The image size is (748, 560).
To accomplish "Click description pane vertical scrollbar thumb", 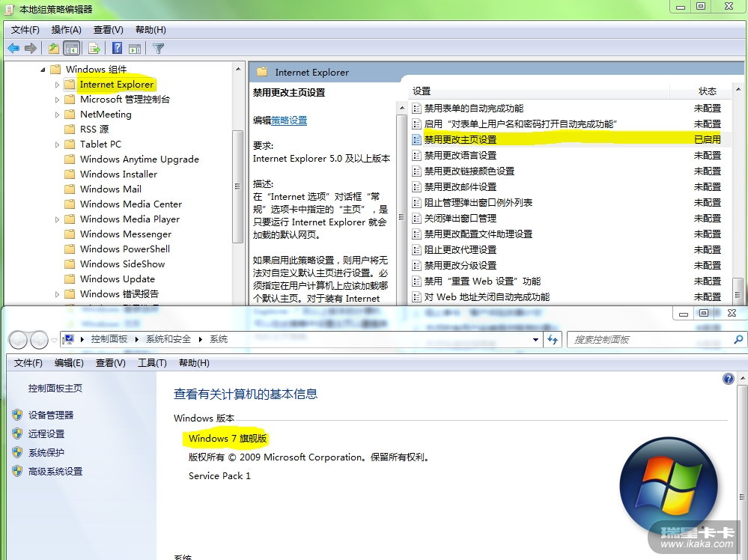I will (x=401, y=217).
